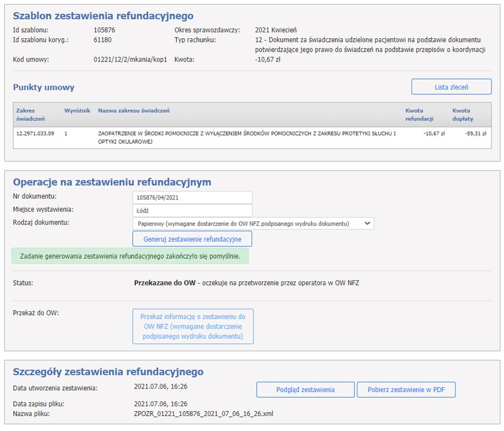Open the Lista zleceń button

pyautogui.click(x=451, y=87)
